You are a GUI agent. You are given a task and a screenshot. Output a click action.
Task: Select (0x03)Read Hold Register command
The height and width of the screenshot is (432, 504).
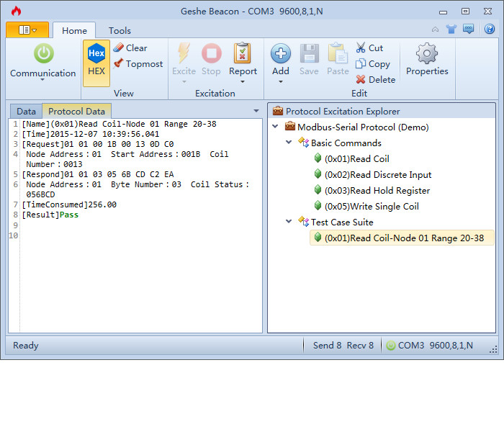point(377,190)
